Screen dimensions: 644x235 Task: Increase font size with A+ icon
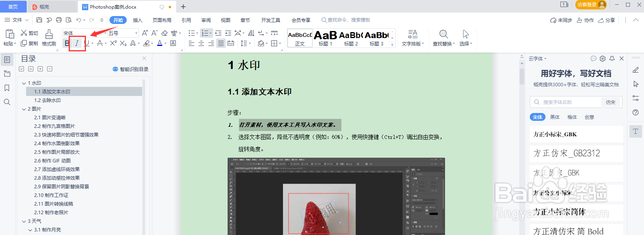145,33
